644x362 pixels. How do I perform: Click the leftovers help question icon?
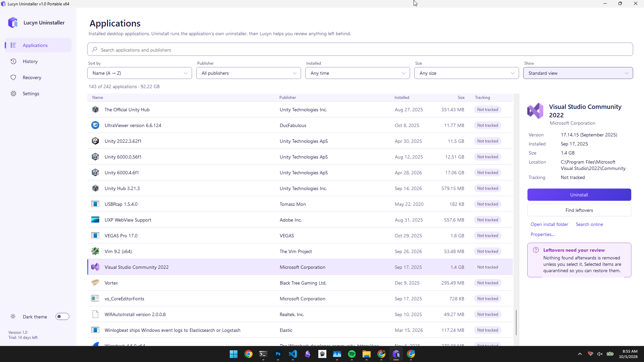click(536, 250)
